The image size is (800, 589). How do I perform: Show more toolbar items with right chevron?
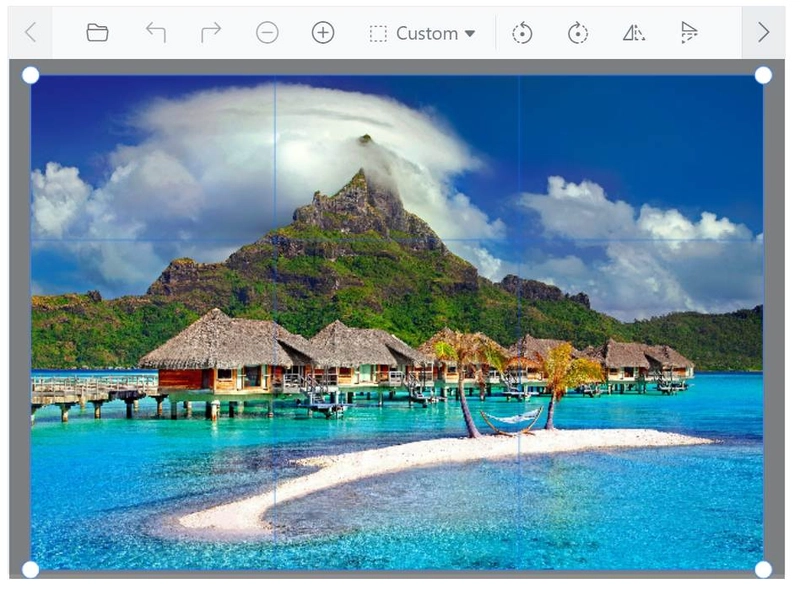pyautogui.click(x=763, y=33)
